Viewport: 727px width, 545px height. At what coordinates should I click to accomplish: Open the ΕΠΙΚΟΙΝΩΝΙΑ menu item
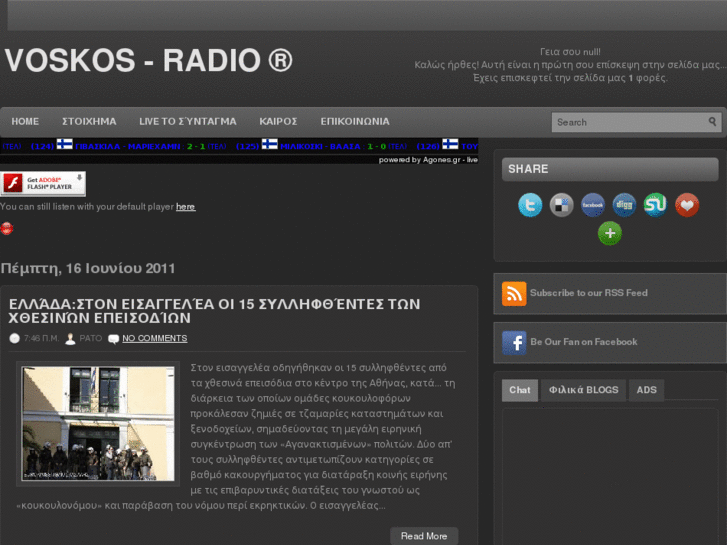355,122
